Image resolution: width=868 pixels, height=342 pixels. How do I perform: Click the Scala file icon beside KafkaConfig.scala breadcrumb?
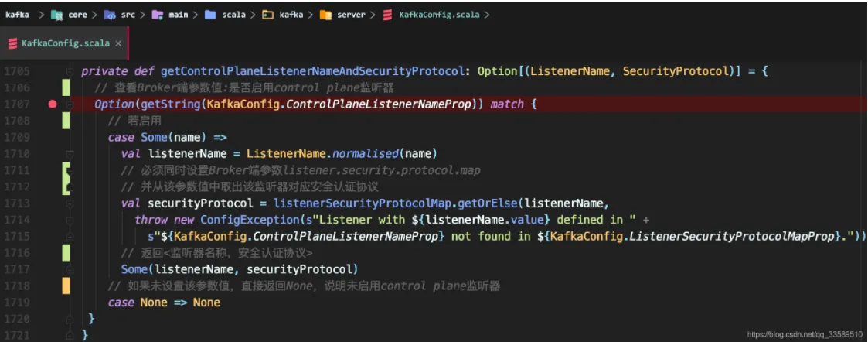click(x=388, y=15)
